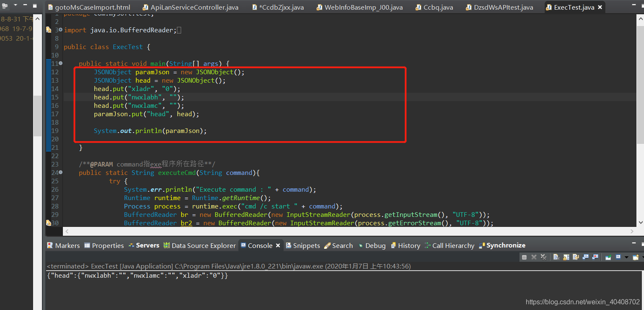Remove the terminated ExecTest launch
Screen dimensions: 644x310
pos(533,257)
